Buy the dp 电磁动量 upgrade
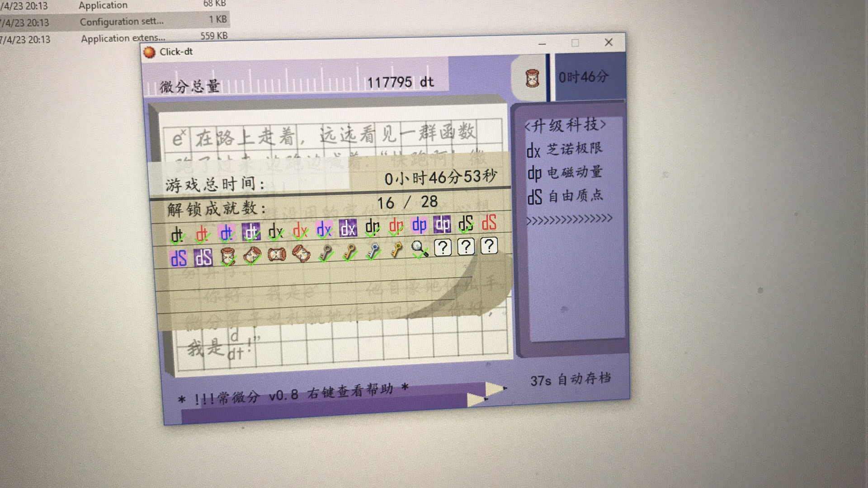Image resolution: width=868 pixels, height=488 pixels. 565,173
